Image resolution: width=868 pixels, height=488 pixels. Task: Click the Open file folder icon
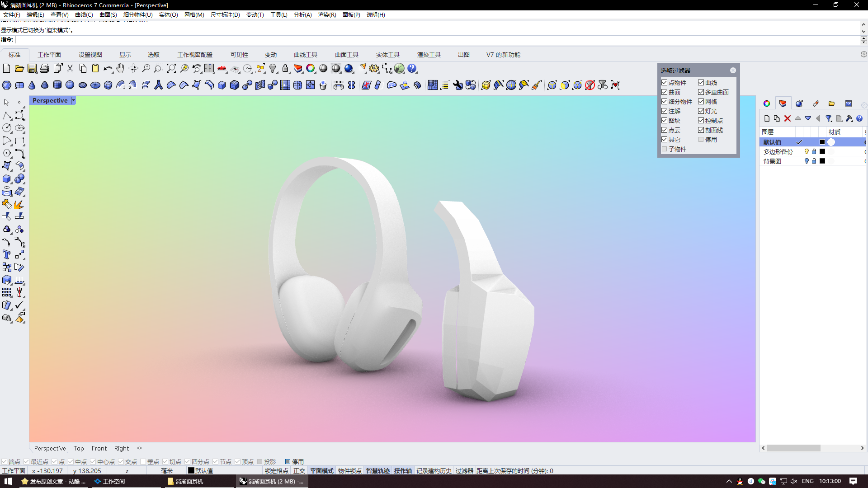(x=19, y=69)
